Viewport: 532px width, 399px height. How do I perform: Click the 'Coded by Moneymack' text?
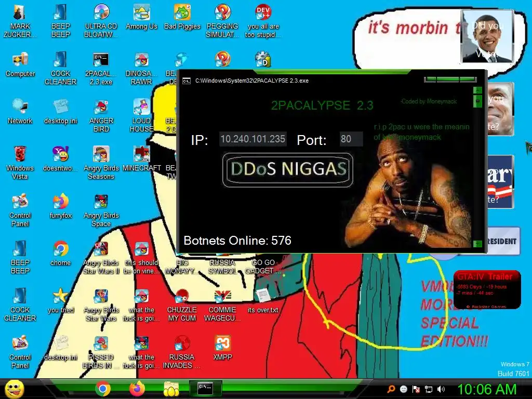coord(429,101)
